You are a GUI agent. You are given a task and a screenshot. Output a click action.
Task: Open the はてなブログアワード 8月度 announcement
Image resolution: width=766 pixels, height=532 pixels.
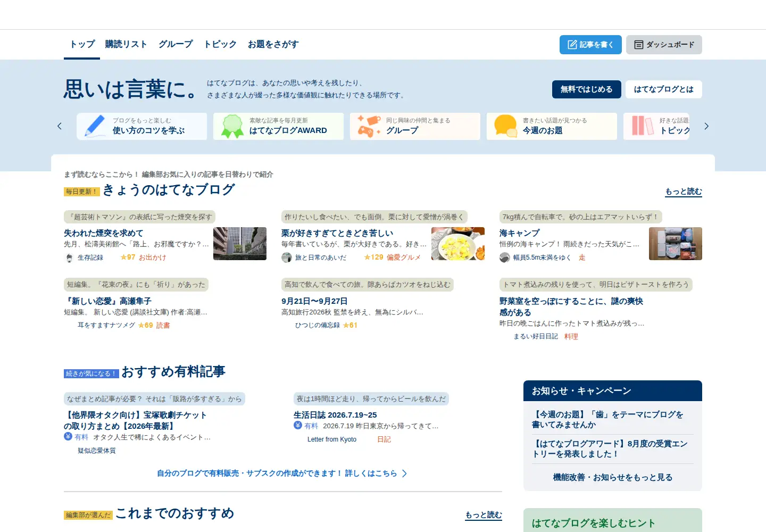pos(610,449)
